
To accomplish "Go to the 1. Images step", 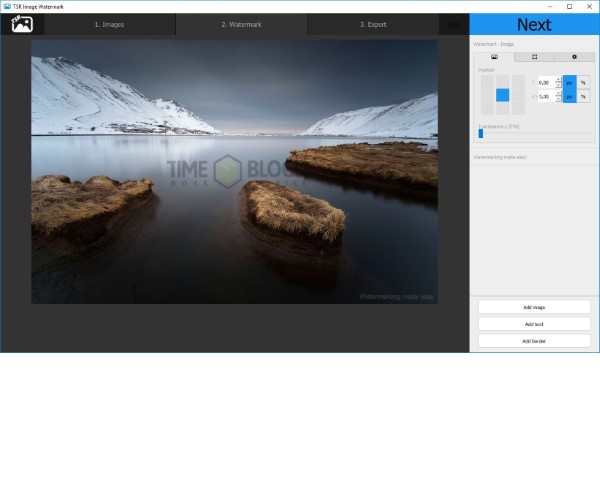I will point(109,24).
